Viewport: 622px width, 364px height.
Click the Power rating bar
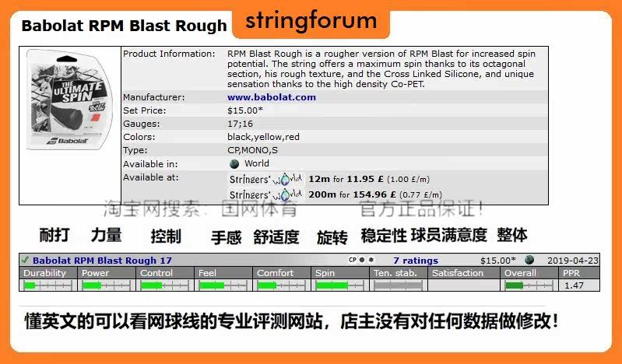(x=107, y=285)
